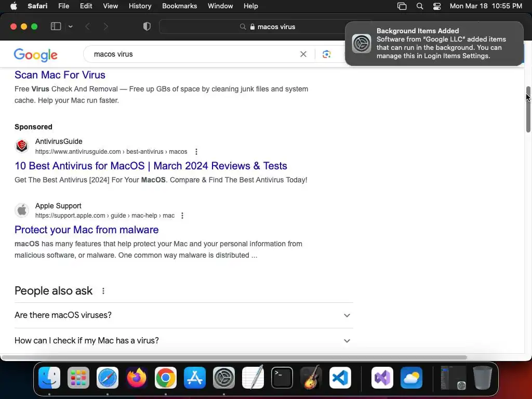Image resolution: width=532 pixels, height=399 pixels.
Task: Open the Scan Mac For Virus link
Action: 60,75
